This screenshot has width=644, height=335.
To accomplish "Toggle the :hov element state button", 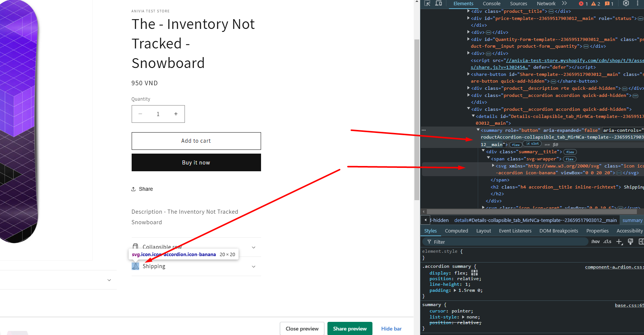I will [595, 242].
